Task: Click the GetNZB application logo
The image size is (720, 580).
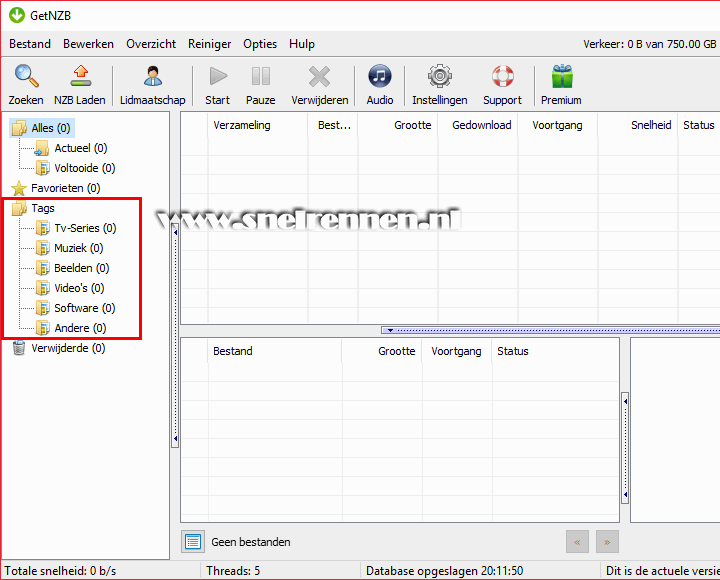Action: 17,15
